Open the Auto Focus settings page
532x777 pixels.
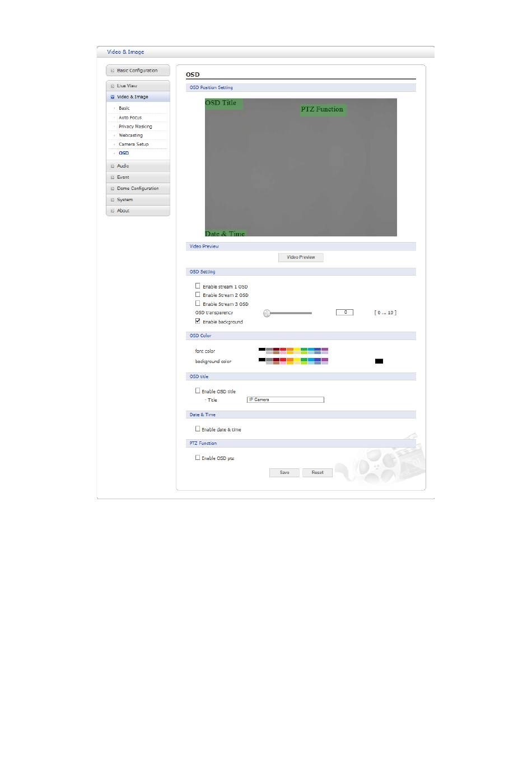130,118
